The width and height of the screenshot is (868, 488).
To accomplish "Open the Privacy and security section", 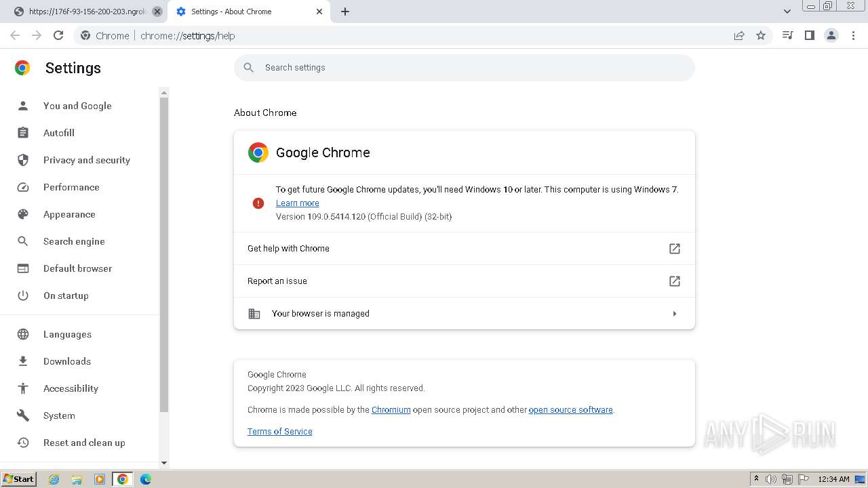I will coord(87,160).
